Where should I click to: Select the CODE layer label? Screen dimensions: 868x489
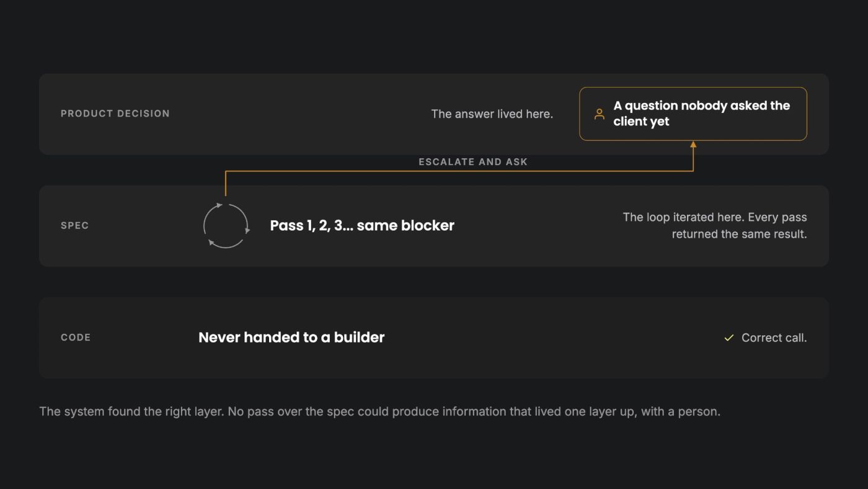[76, 338]
